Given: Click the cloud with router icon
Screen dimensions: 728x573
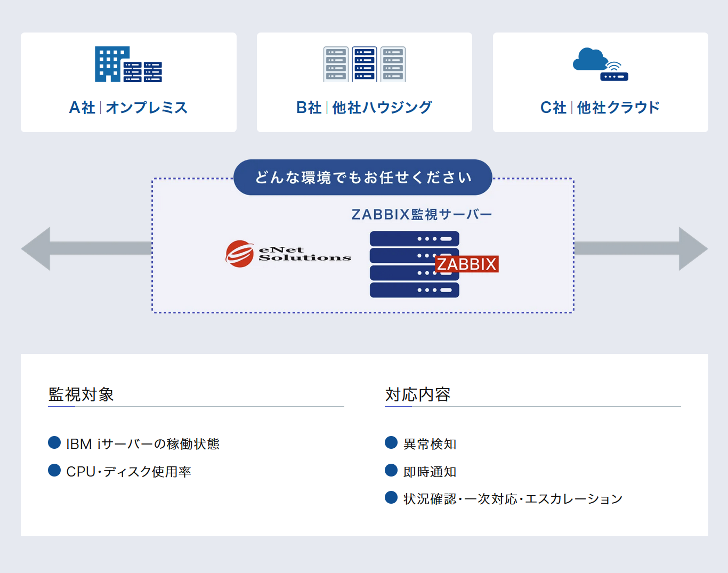Looking at the screenshot, I should click(600, 64).
